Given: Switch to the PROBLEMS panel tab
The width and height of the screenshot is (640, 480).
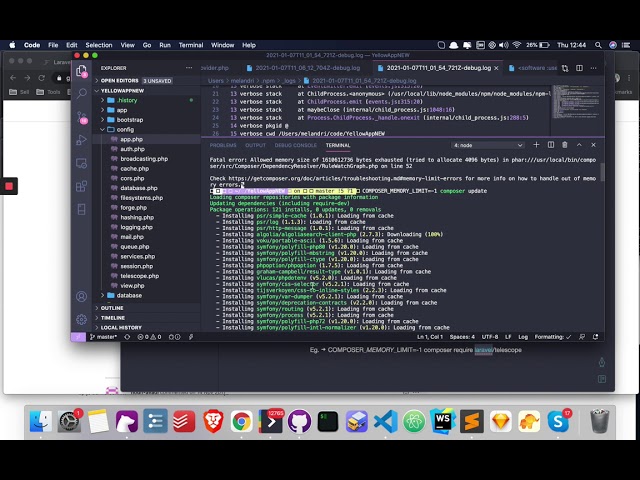Looking at the screenshot, I should coord(223,145).
